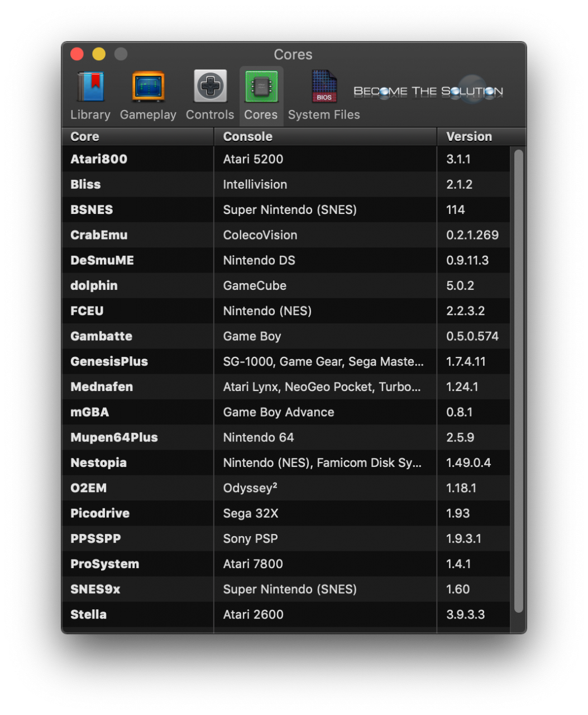Select the dolphin core row
Screen dimensions: 588x715
coord(286,285)
